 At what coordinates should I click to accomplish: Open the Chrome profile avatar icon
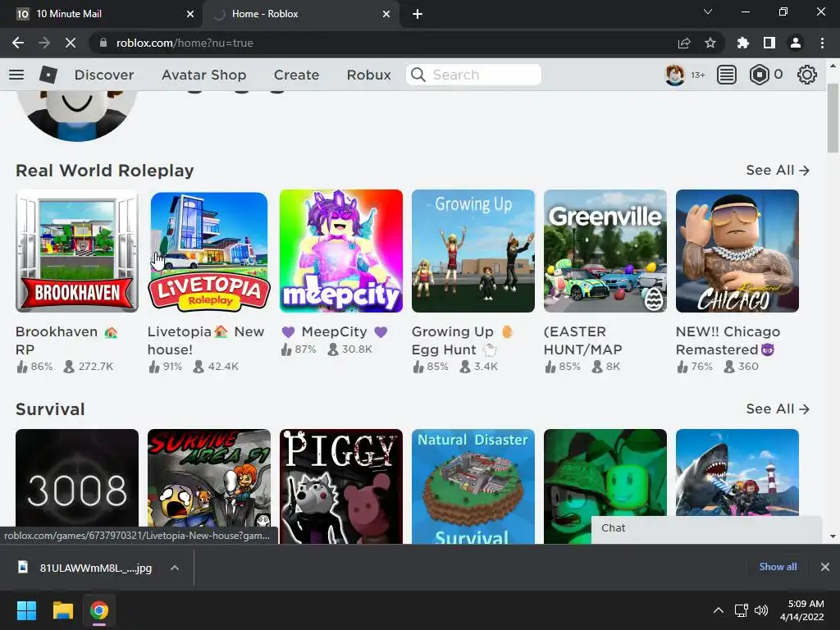click(796, 43)
